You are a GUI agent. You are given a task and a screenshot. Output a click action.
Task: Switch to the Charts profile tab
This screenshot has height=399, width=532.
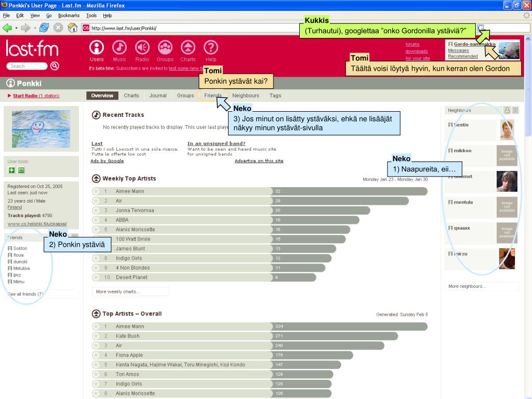(131, 96)
